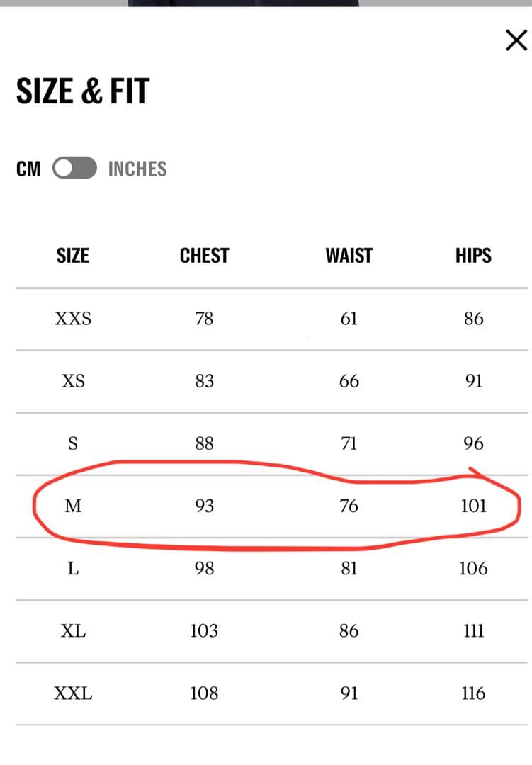The image size is (532, 765).
Task: Select the XXL size label
Action: click(73, 693)
